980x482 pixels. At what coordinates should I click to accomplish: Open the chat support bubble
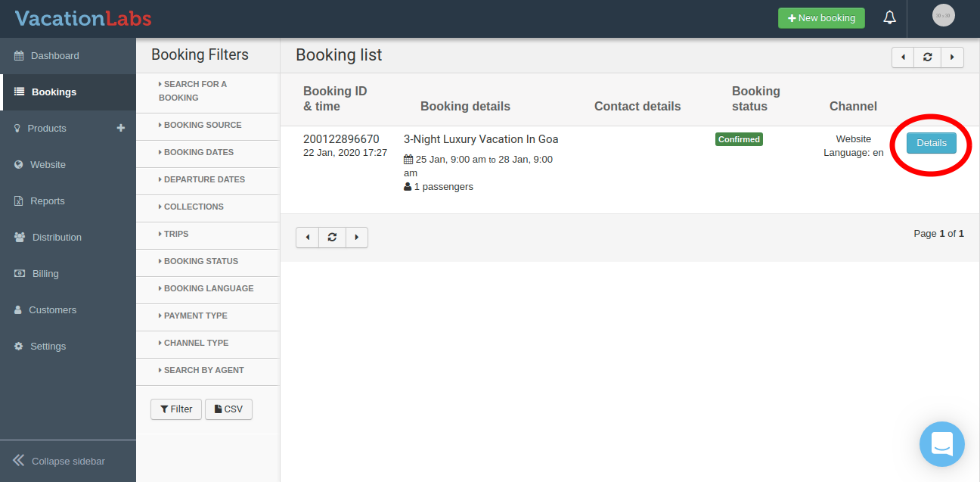click(x=941, y=444)
